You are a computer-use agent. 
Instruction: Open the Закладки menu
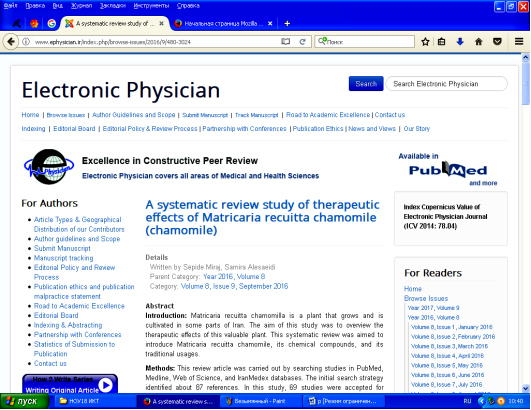click(113, 5)
